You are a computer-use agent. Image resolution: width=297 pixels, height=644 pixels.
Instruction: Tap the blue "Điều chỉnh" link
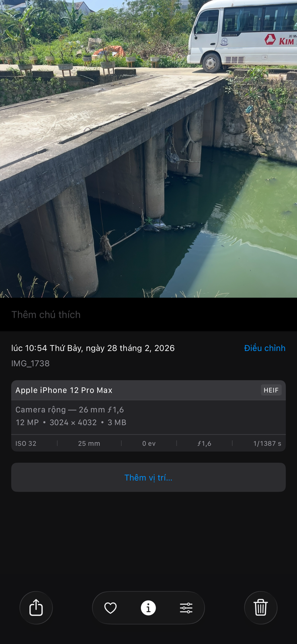point(264,348)
